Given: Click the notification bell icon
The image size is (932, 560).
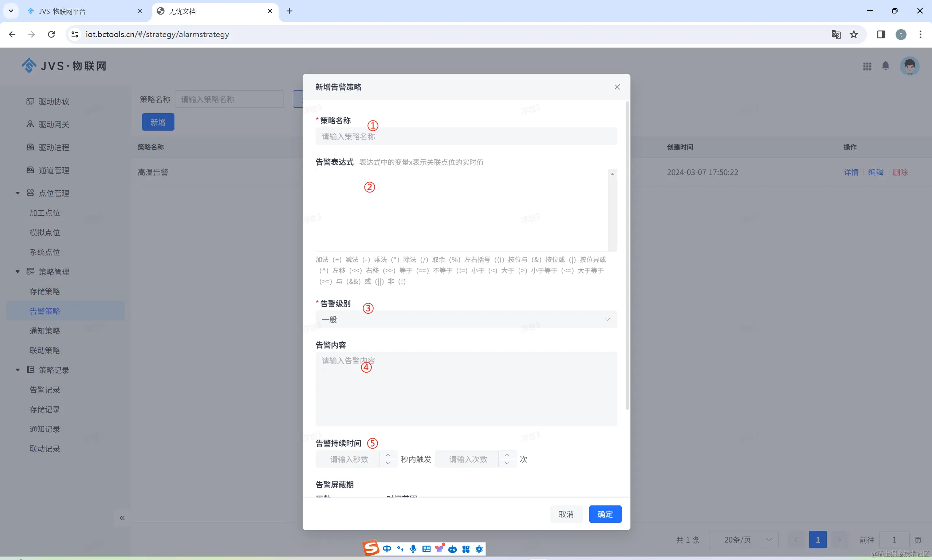Looking at the screenshot, I should [x=885, y=66].
